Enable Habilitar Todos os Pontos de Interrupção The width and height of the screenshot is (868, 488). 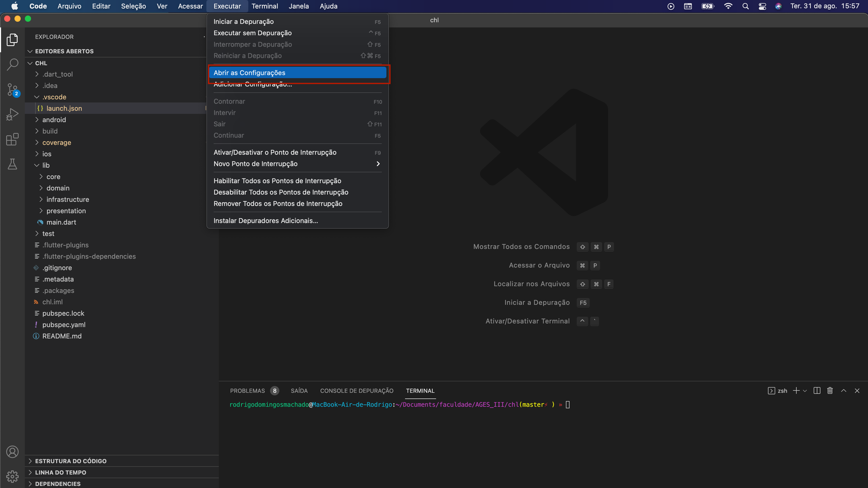click(x=277, y=181)
